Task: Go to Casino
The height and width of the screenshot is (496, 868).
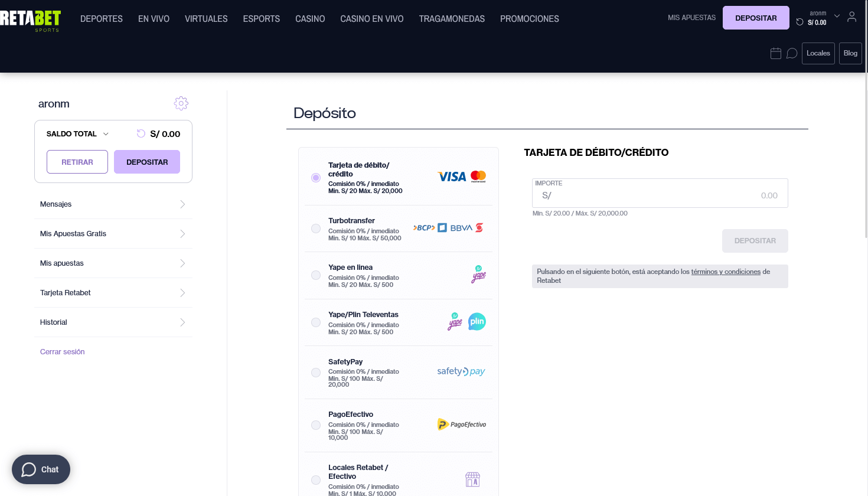Action: point(310,19)
